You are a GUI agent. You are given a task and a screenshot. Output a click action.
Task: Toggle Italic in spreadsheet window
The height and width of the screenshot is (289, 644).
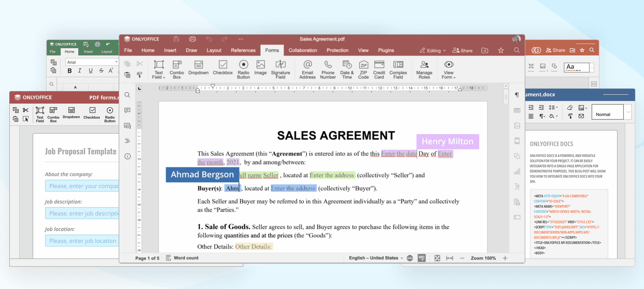pos(80,71)
